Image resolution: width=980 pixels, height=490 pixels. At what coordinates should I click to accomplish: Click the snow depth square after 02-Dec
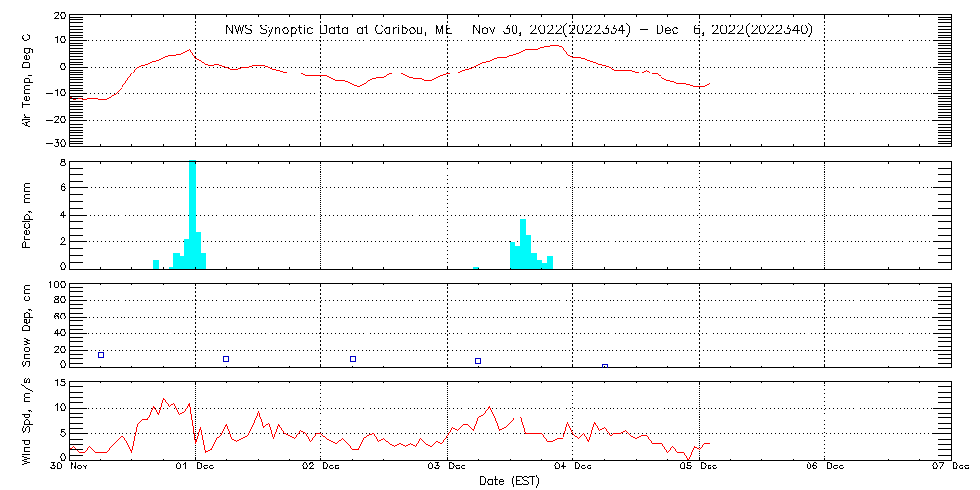(353, 359)
